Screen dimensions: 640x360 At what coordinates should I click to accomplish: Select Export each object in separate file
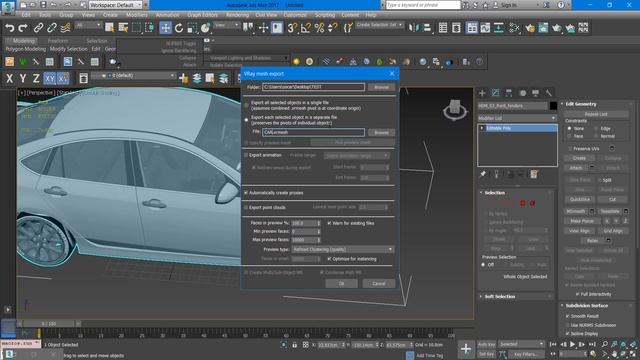tap(246, 120)
